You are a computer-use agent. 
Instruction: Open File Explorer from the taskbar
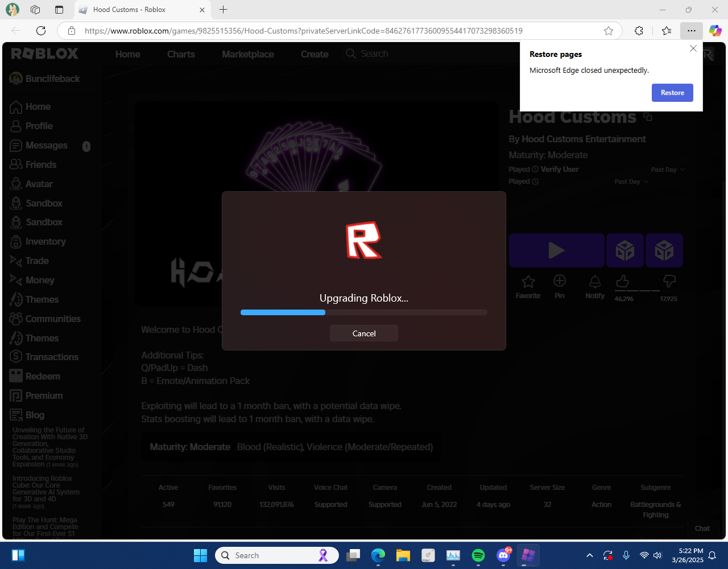[x=403, y=555]
